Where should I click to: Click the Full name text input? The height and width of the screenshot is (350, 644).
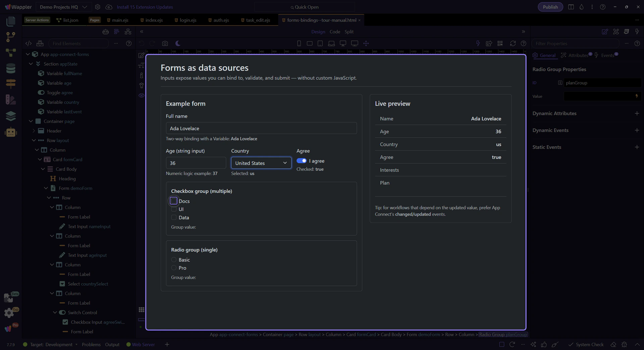click(261, 128)
